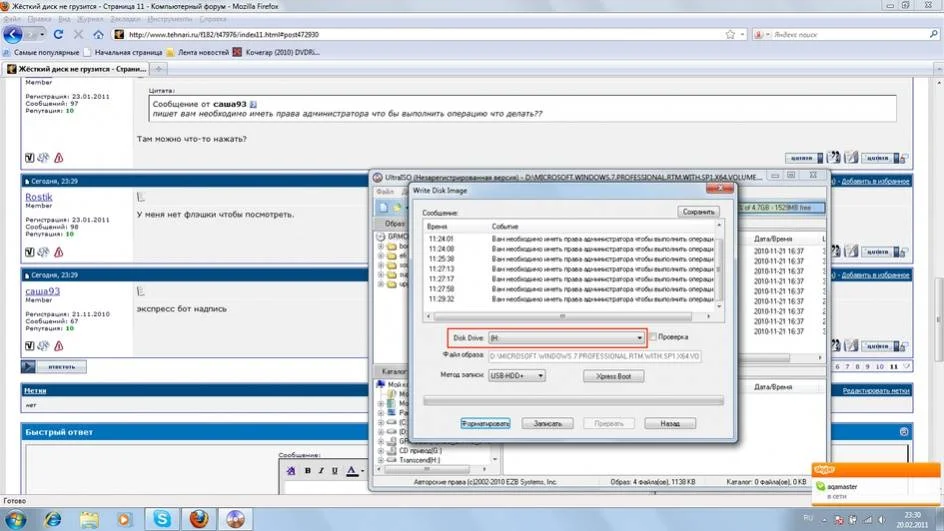Expand the CD привод(G:) tree node

(380, 450)
